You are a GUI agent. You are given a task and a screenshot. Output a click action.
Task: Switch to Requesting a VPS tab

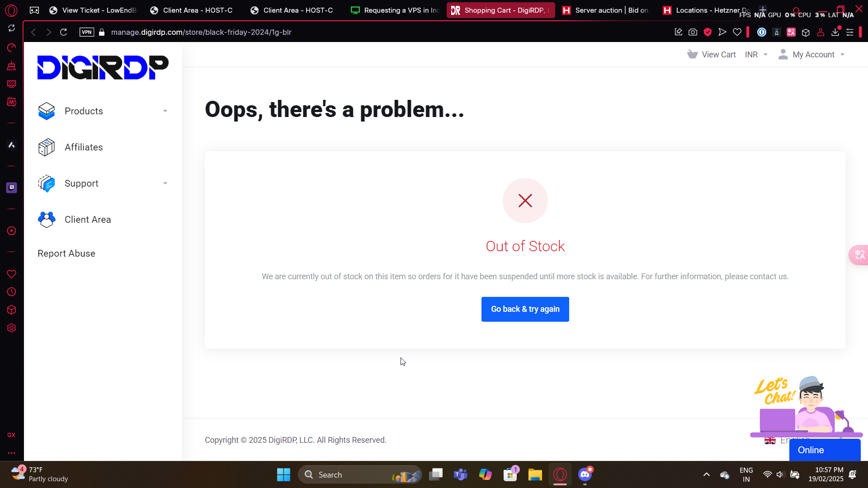(395, 10)
